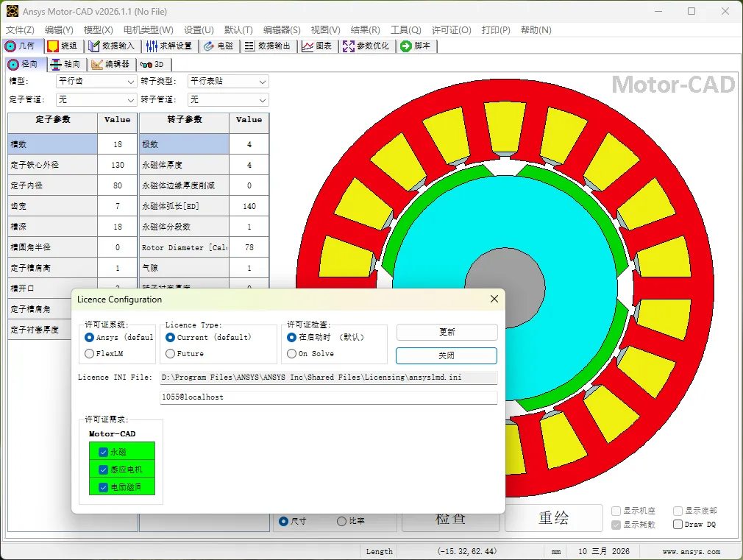
Task: Select the 径向 radial view icon
Action: [x=13, y=65]
